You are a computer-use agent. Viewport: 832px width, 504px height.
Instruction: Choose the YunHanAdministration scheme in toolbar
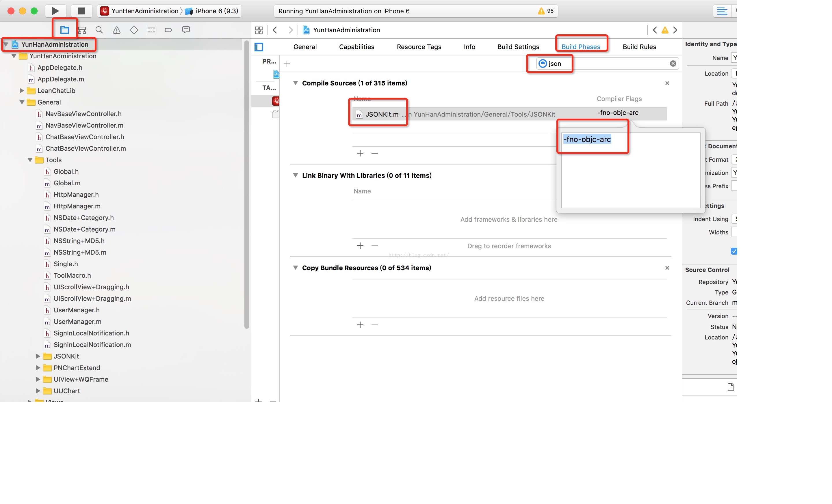click(140, 11)
